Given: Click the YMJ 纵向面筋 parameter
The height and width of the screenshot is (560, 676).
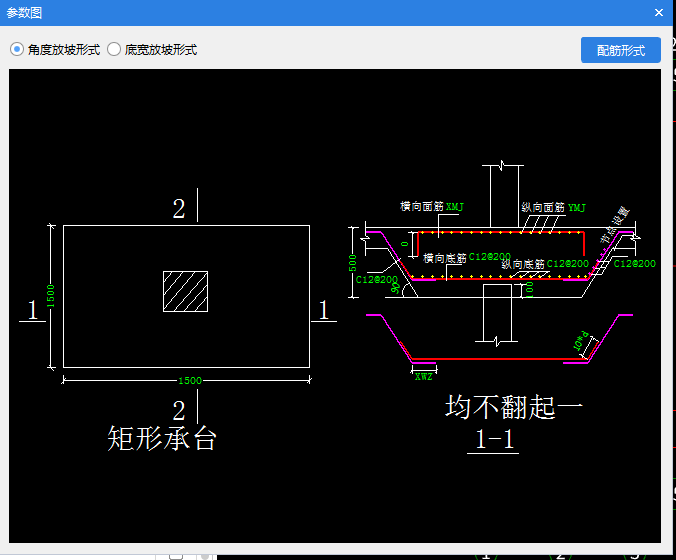Looking at the screenshot, I should pyautogui.click(x=577, y=208).
